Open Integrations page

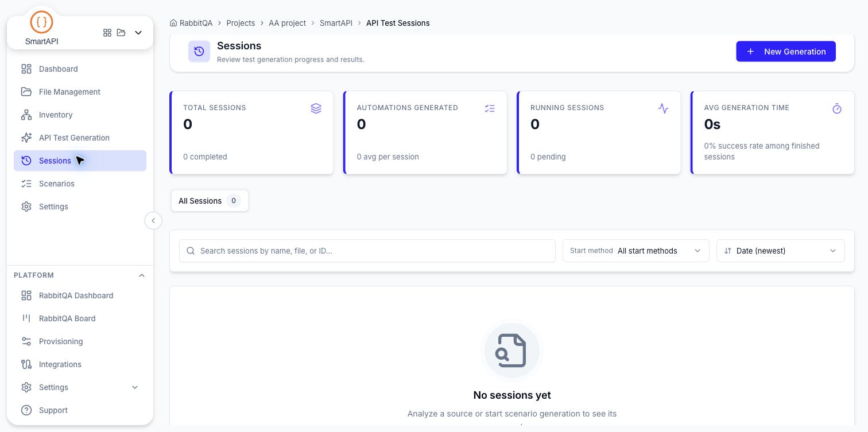click(x=80, y=364)
